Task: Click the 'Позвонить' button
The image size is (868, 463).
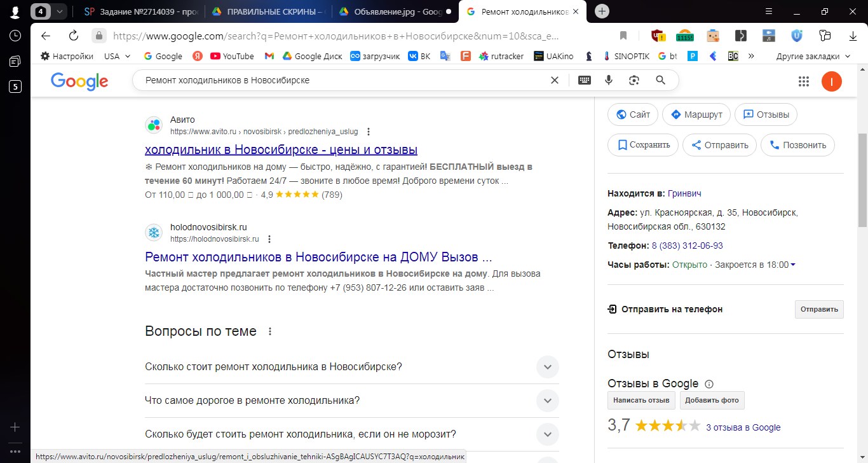Action: coord(797,144)
